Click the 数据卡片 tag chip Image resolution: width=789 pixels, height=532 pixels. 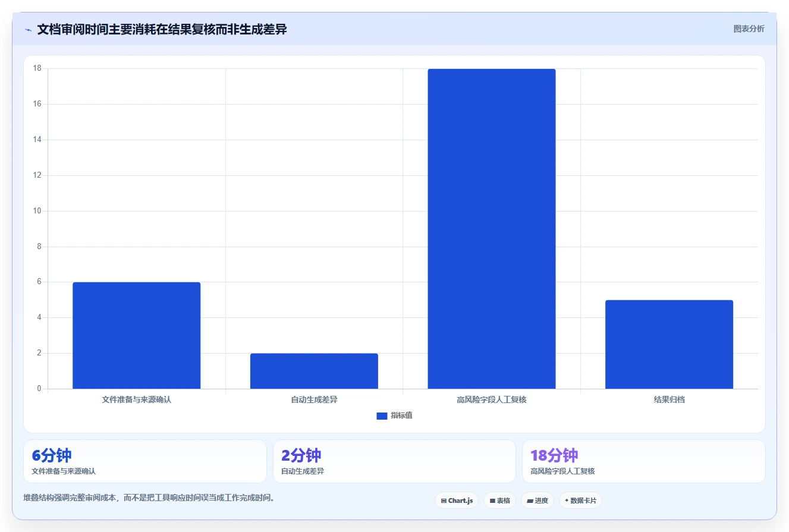click(x=580, y=500)
